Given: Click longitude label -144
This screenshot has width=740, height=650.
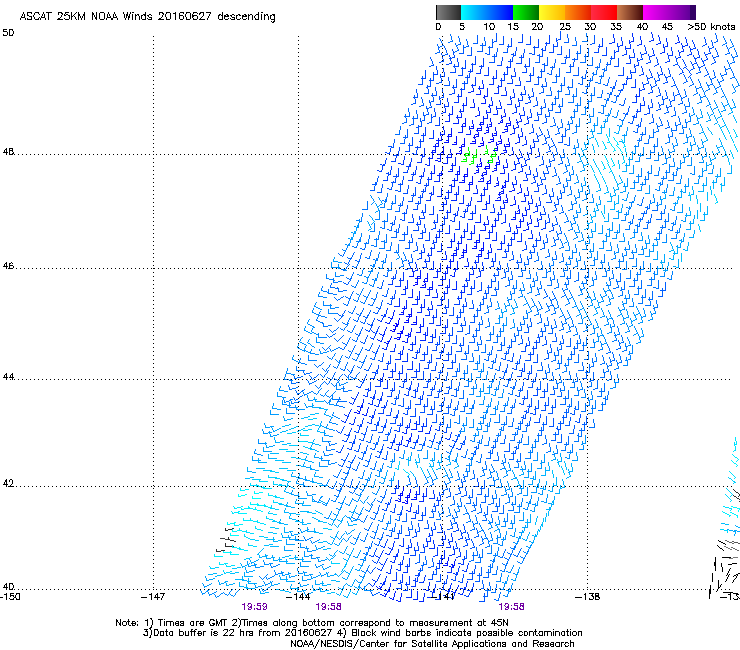Looking at the screenshot, I should point(298,596).
